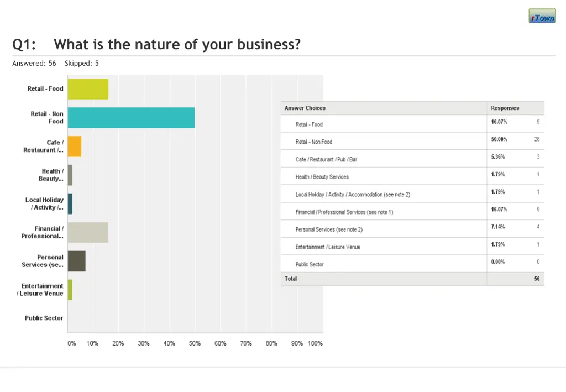Click the rTown logo icon
566x392 pixels.
pyautogui.click(x=542, y=16)
